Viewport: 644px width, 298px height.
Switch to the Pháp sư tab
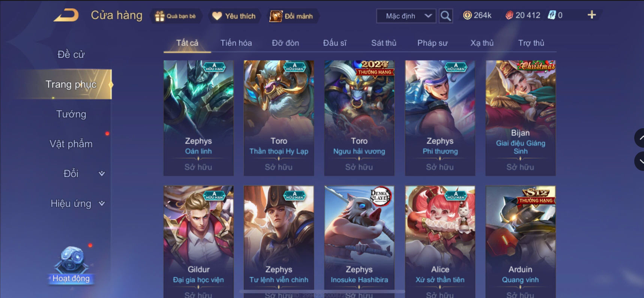432,43
